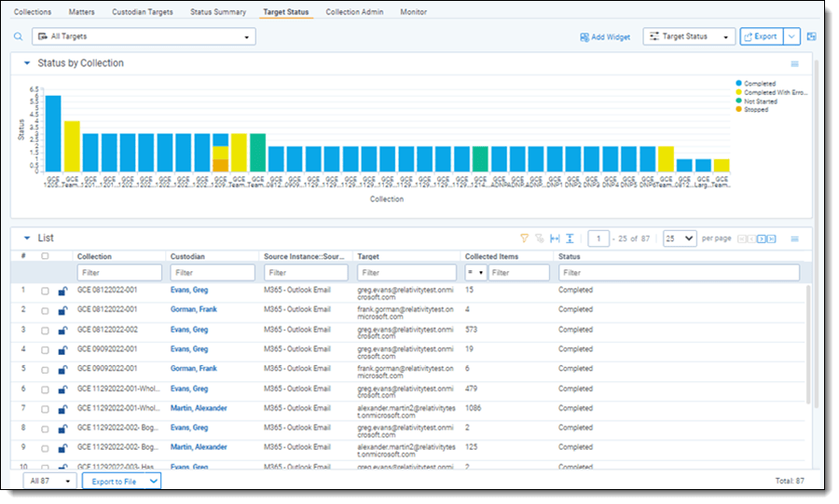This screenshot has height=504, width=839.
Task: Click the Not Started legend color dot
Action: (x=739, y=101)
